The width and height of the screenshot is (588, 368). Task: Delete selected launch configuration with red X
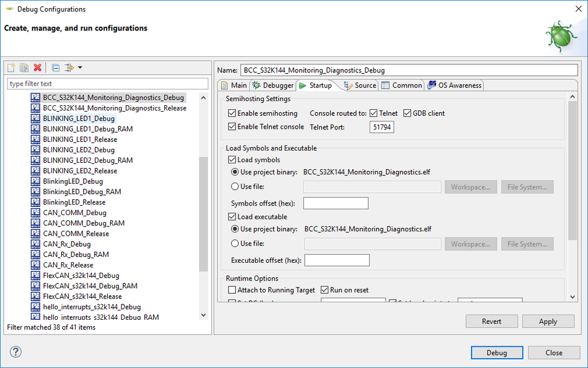(x=38, y=68)
